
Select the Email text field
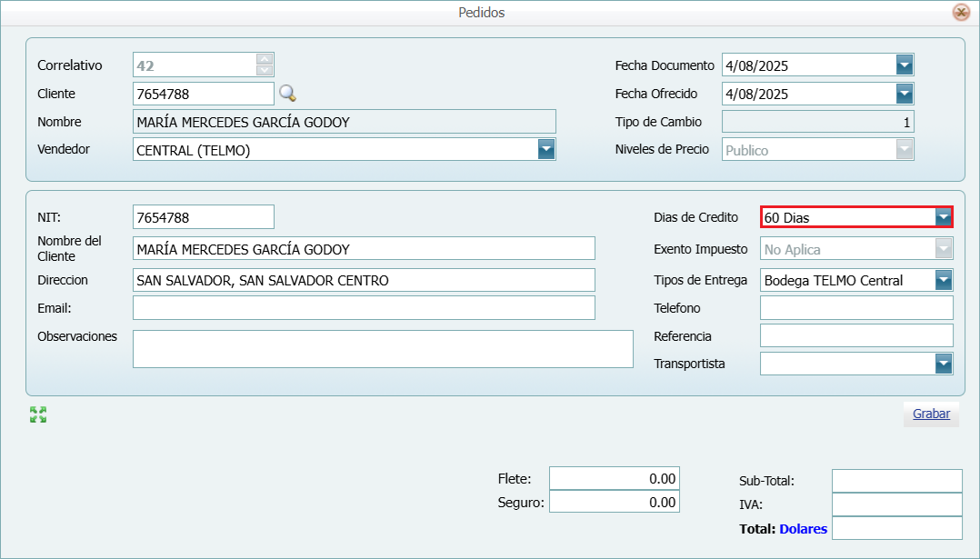coord(364,308)
